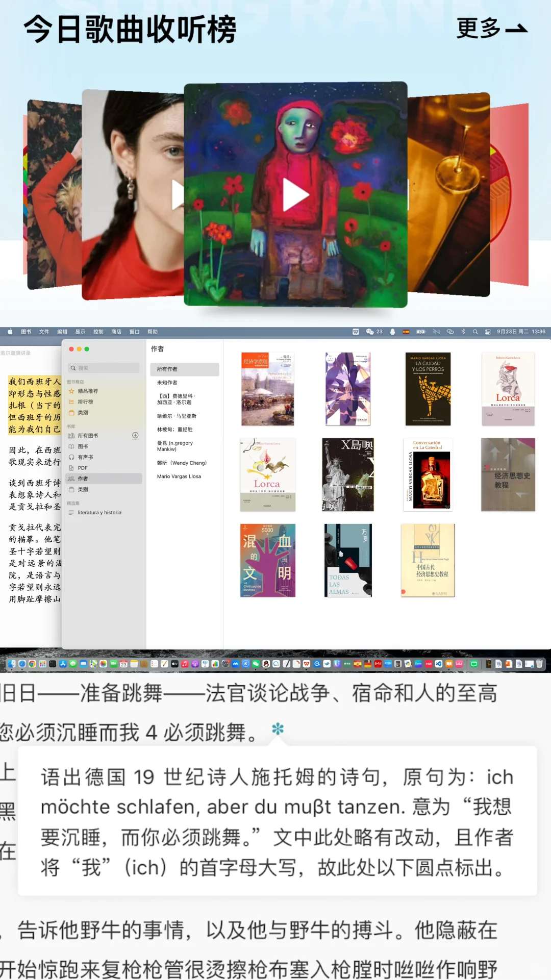Open the 窗口 menu
551x980 pixels.
pos(134,332)
